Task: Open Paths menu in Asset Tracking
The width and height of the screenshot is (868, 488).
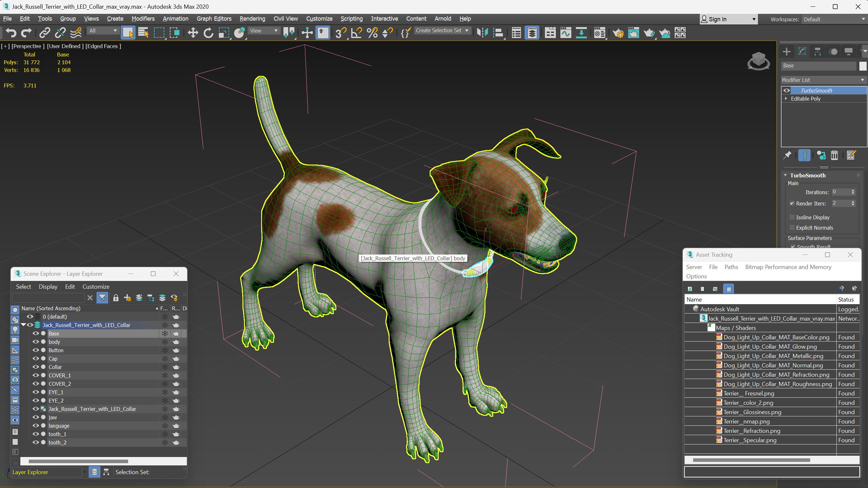Action: coord(731,267)
